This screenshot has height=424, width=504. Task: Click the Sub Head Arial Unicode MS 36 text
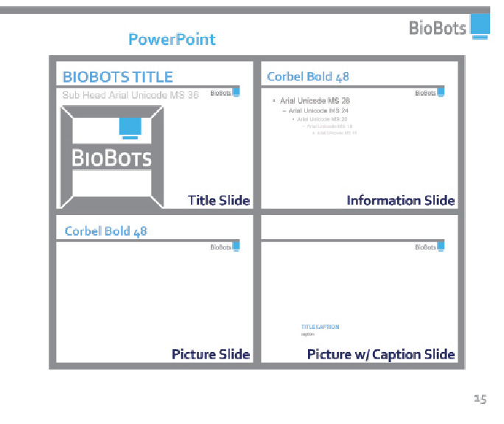pyautogui.click(x=130, y=95)
